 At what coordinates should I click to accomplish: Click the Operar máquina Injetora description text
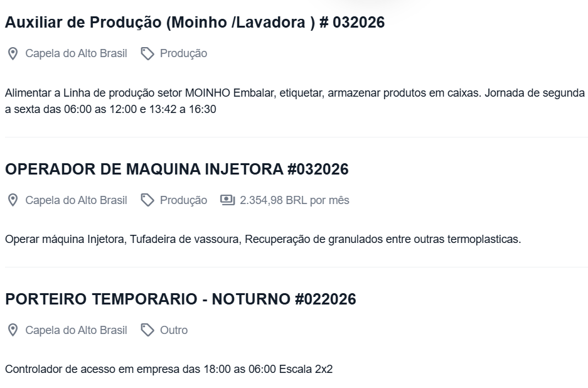point(263,239)
